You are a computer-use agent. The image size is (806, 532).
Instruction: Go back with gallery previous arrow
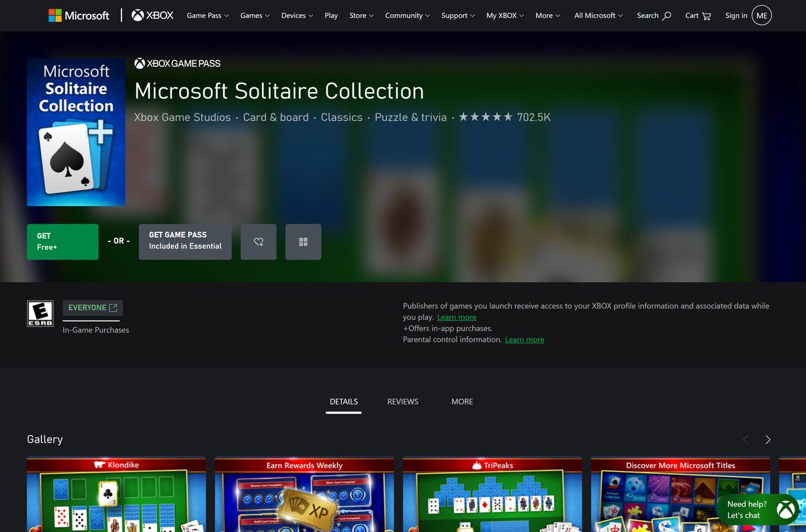745,439
